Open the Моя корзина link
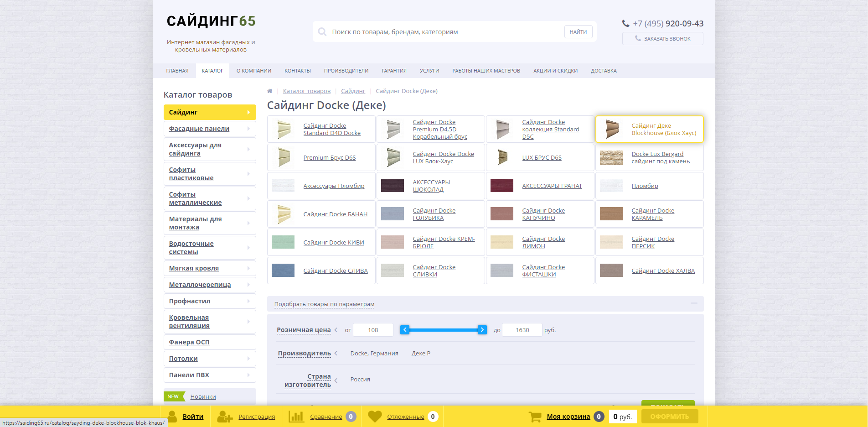This screenshot has width=868, height=427. (x=568, y=417)
